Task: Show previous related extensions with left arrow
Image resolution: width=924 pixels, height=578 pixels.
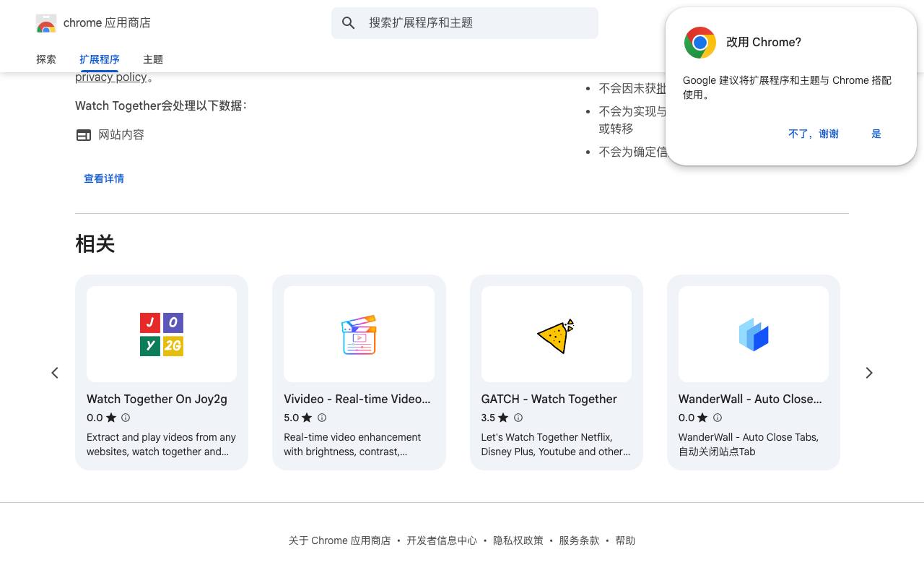Action: click(55, 373)
